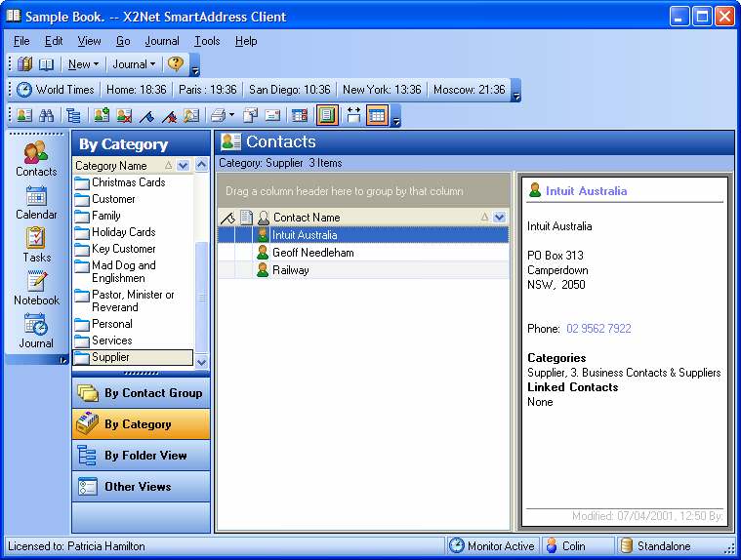Click the edit contact magnifier icon
The width and height of the screenshot is (741, 560).
point(191,115)
